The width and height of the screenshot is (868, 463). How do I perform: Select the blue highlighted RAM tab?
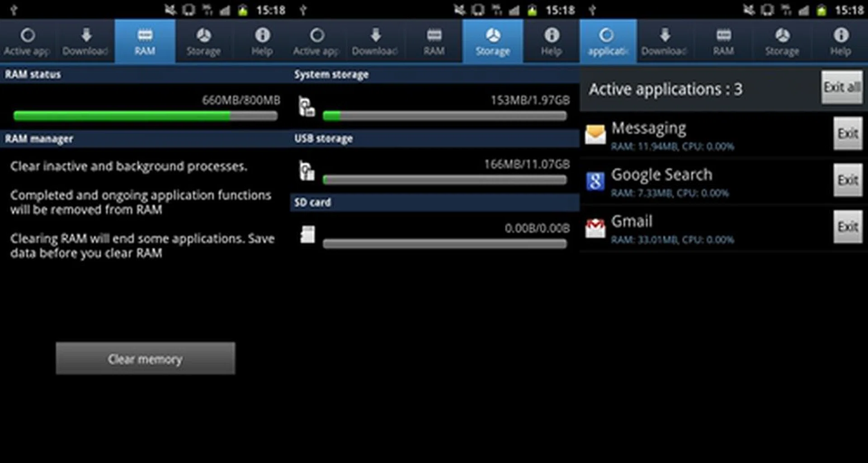pos(145,42)
